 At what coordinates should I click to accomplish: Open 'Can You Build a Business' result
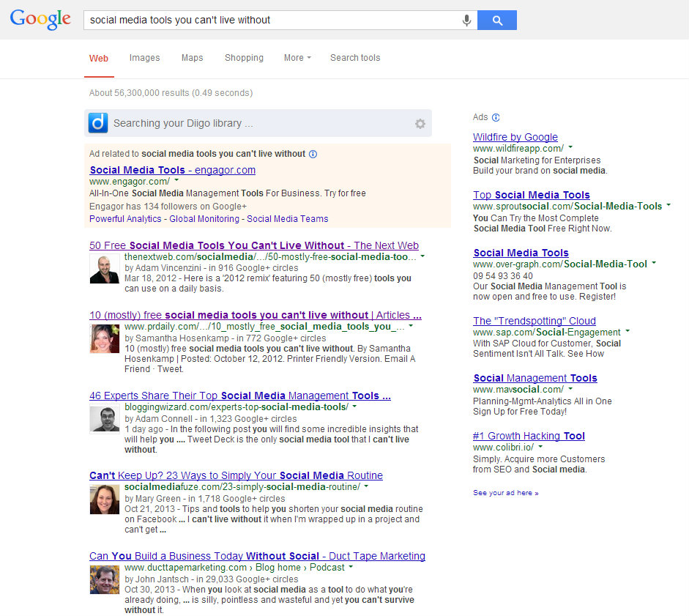257,556
